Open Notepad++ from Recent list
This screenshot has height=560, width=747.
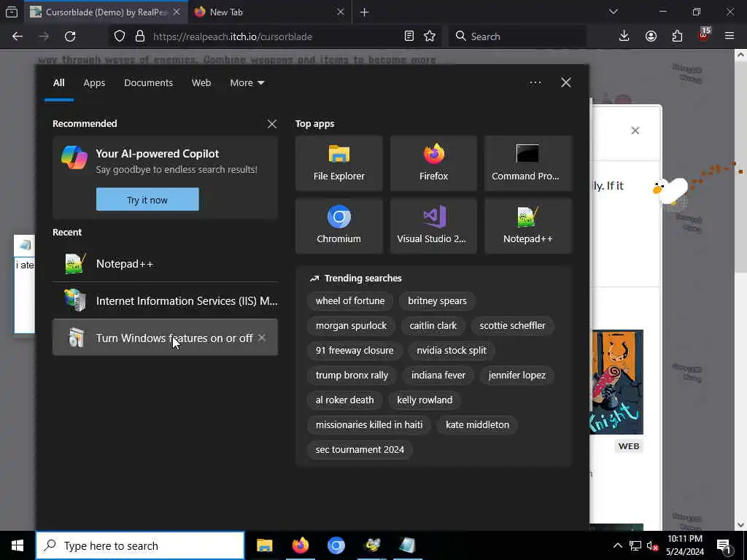(x=165, y=264)
